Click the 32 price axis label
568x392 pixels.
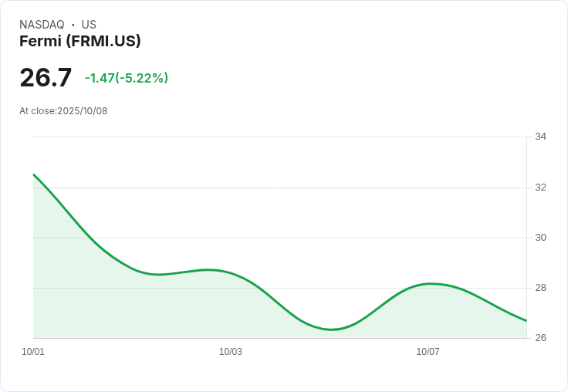pyautogui.click(x=540, y=188)
